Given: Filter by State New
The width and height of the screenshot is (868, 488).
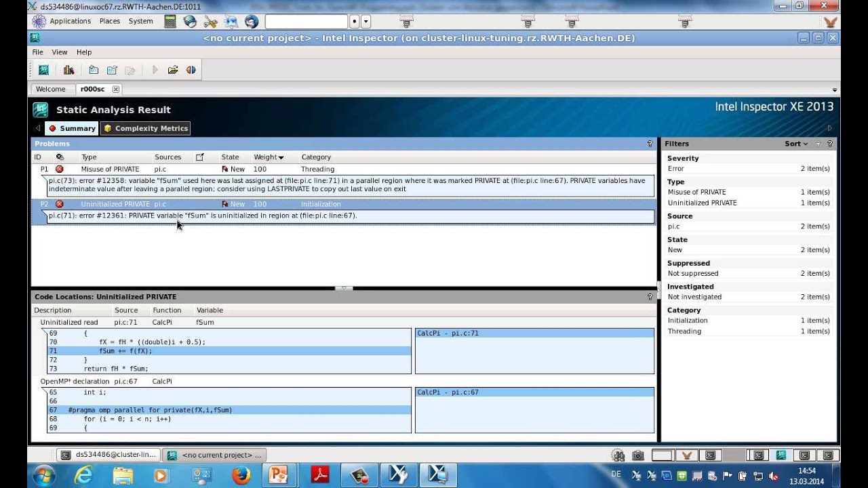Looking at the screenshot, I should [749, 250].
